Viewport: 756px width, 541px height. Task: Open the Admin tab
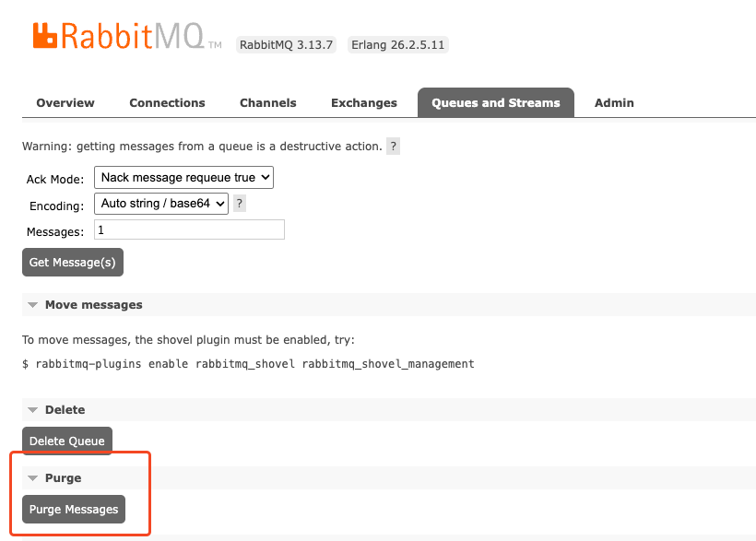click(x=614, y=102)
